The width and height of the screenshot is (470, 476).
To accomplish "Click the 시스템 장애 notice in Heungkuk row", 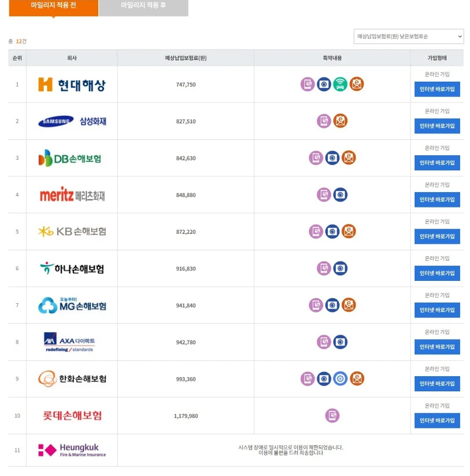I will tap(290, 450).
